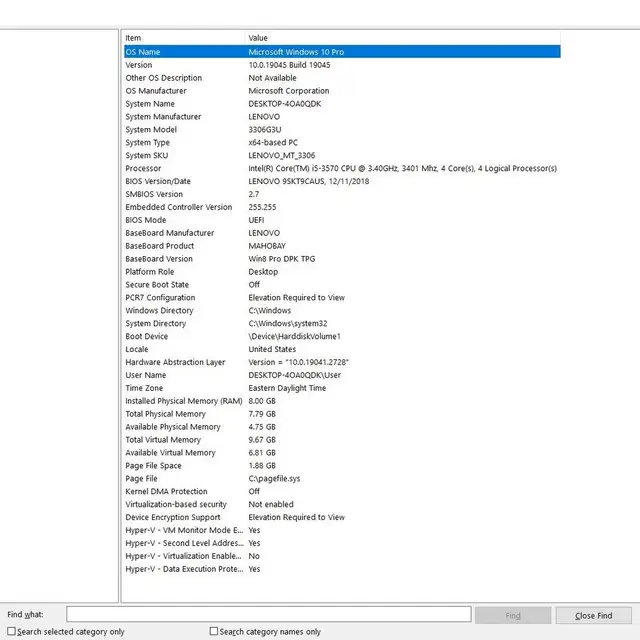
Task: Select the BIOS Version/Date row
Action: [x=342, y=181]
